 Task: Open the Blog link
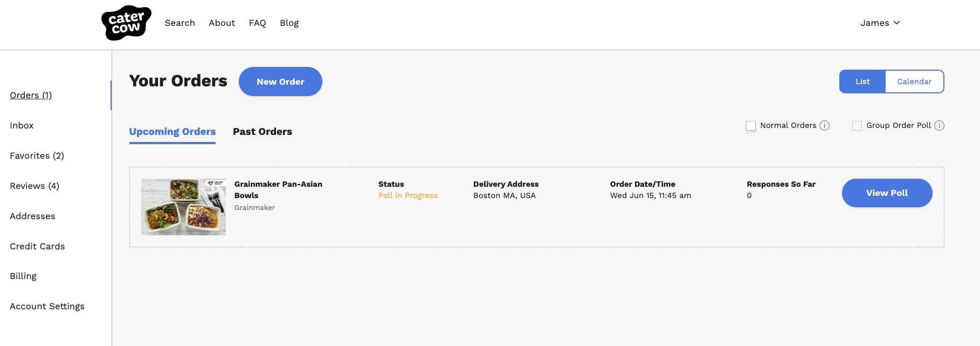click(x=289, y=23)
